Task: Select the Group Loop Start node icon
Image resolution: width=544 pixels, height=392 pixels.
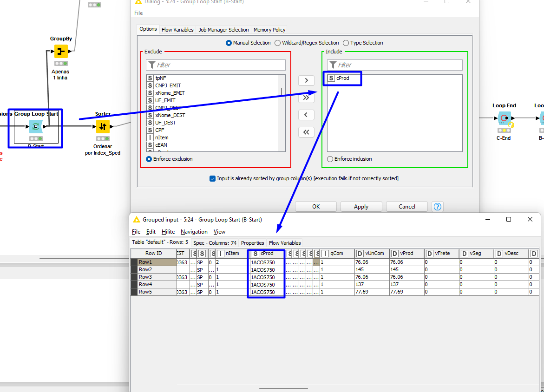Action: [36, 126]
